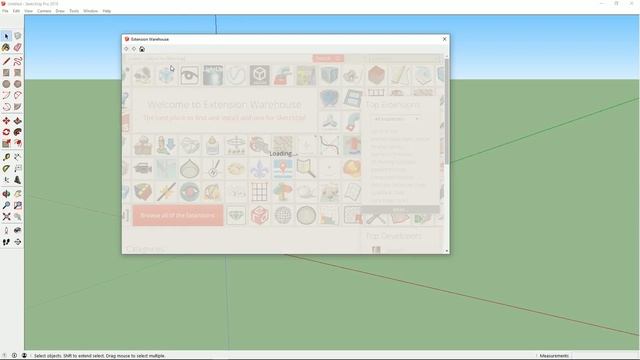Click the sign-in person status icon
Screen dimensions: 640x360
point(24,356)
